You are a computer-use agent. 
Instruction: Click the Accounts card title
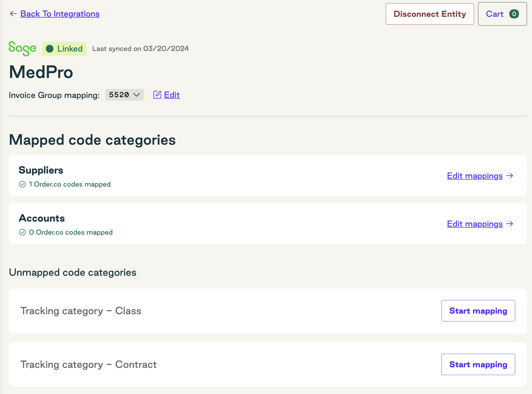pos(42,218)
